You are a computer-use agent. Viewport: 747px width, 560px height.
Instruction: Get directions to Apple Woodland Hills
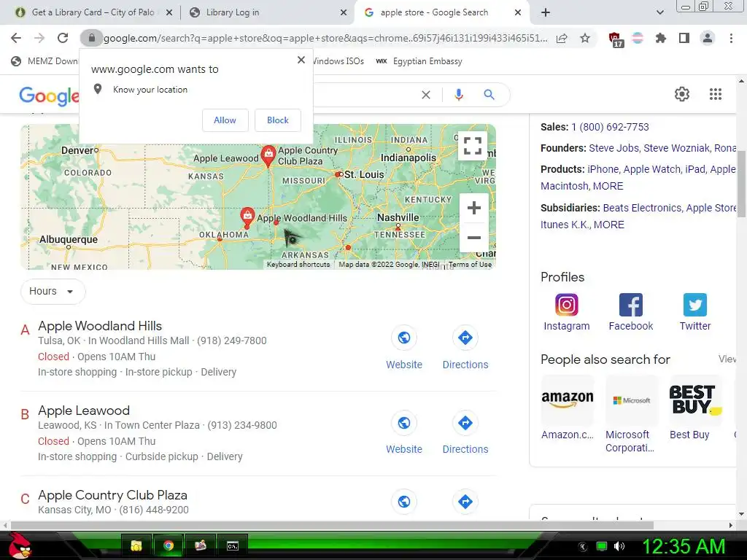pyautogui.click(x=465, y=338)
